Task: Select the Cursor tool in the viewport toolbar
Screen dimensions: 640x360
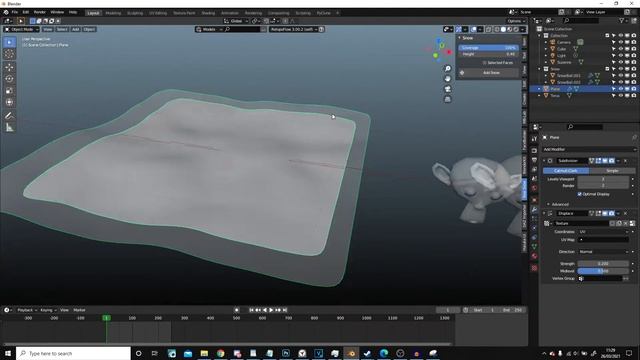Action: click(x=9, y=54)
